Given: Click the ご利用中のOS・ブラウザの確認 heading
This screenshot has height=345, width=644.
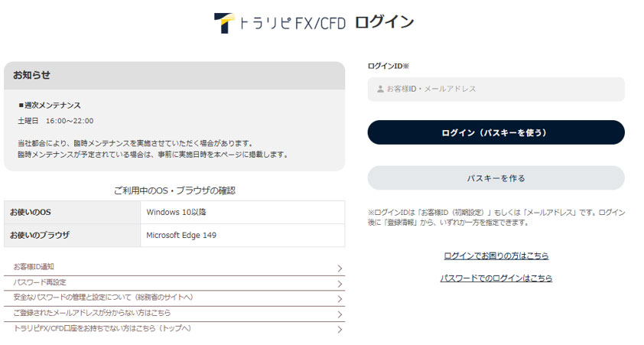Looking at the screenshot, I should pos(174,190).
